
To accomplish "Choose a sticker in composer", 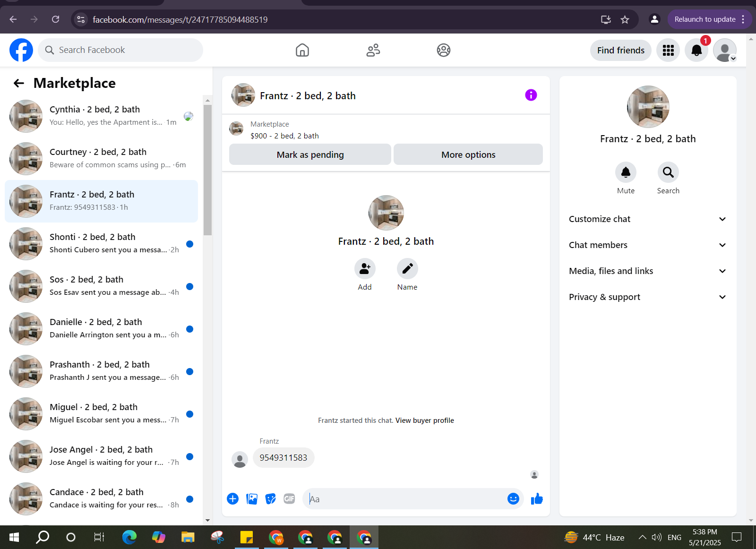I will pos(270,499).
